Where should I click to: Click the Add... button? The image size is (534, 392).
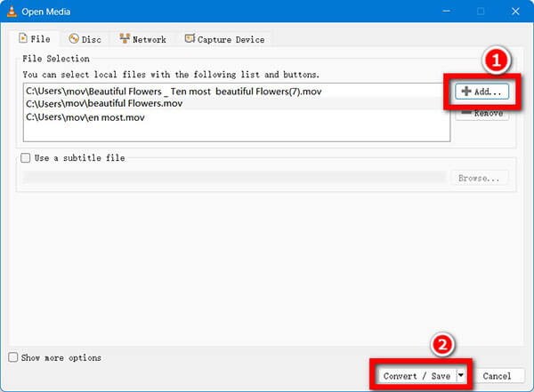coord(481,92)
